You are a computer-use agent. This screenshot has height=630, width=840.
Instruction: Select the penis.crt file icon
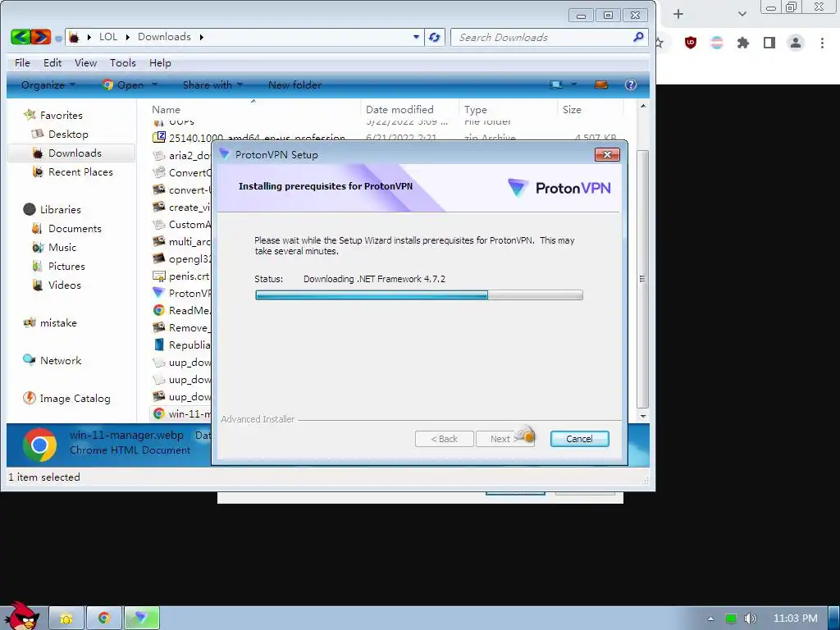point(159,276)
